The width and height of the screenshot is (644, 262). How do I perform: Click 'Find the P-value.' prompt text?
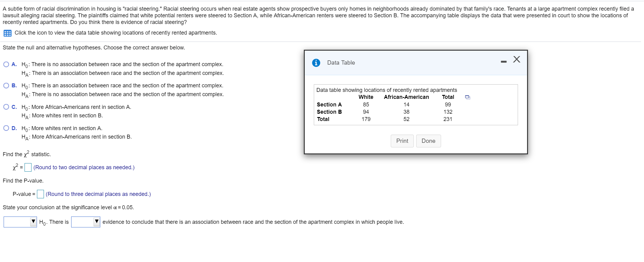23,181
